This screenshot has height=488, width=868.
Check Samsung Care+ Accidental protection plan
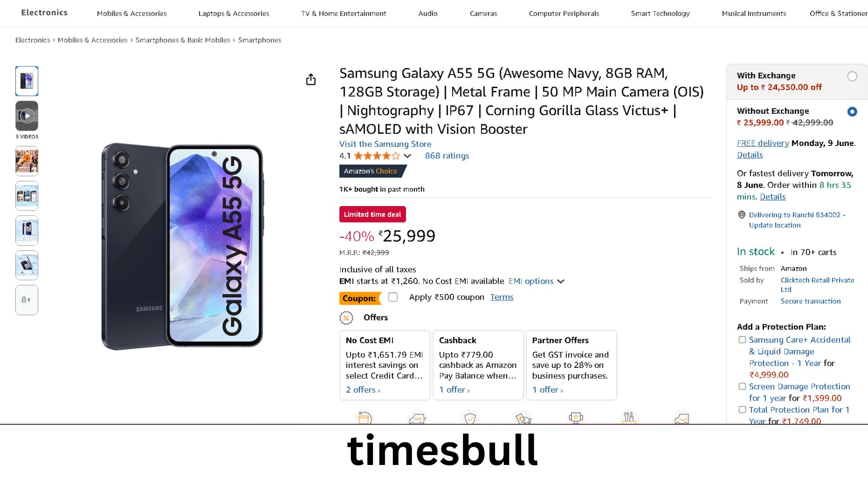tap(742, 340)
